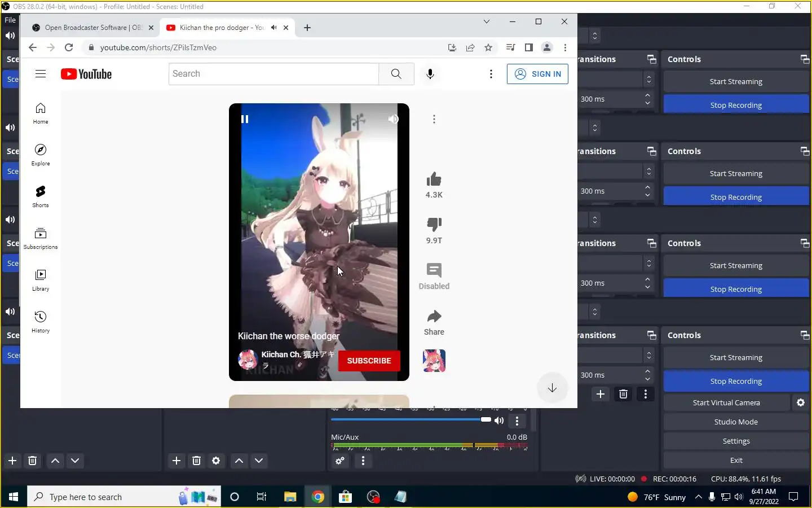Screen dimensions: 812x508
Task: Like the short with thumbs up
Action: pyautogui.click(x=434, y=179)
